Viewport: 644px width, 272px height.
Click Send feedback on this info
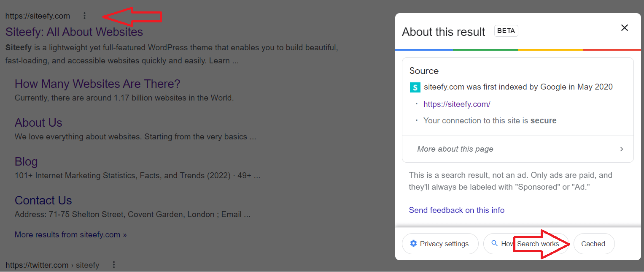(457, 210)
